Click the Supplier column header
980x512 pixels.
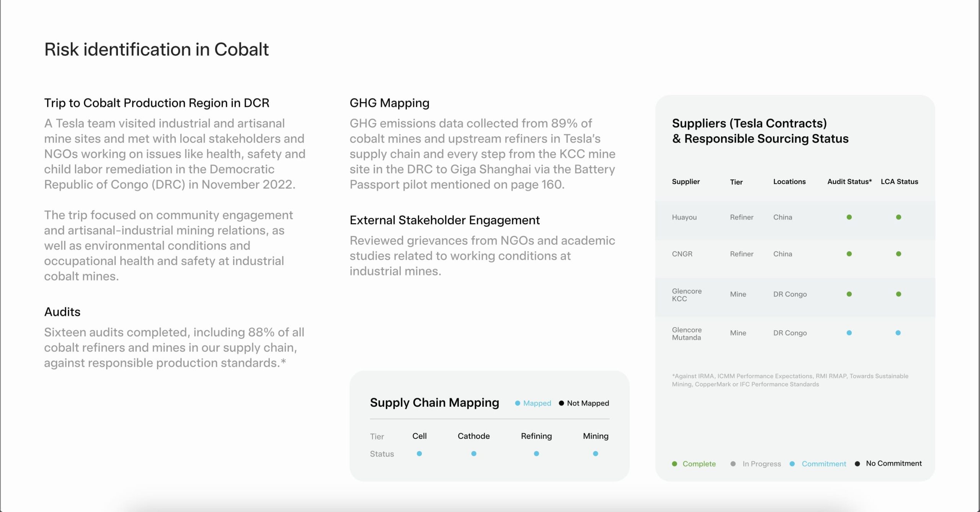click(686, 182)
